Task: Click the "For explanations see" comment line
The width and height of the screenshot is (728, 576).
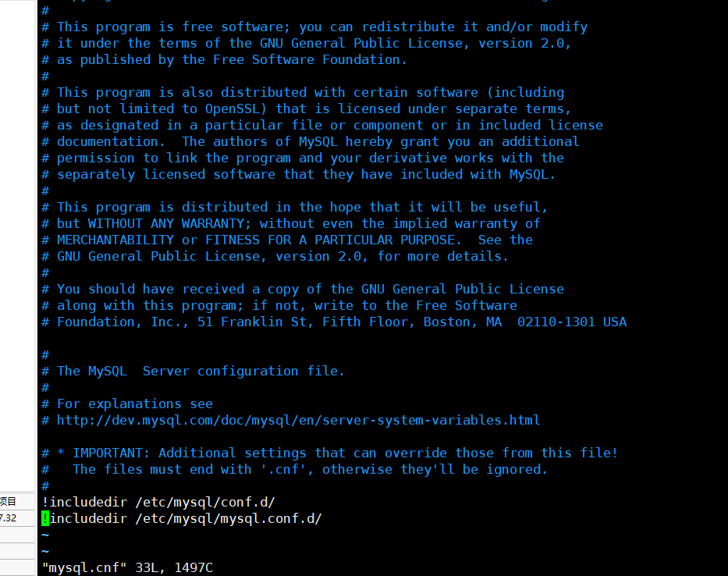Action: pyautogui.click(x=135, y=404)
